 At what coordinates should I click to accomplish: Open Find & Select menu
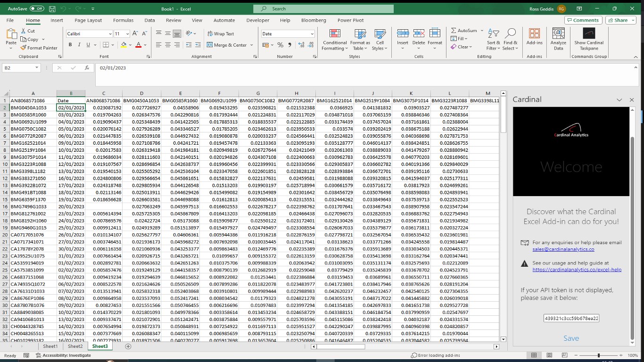(510, 40)
